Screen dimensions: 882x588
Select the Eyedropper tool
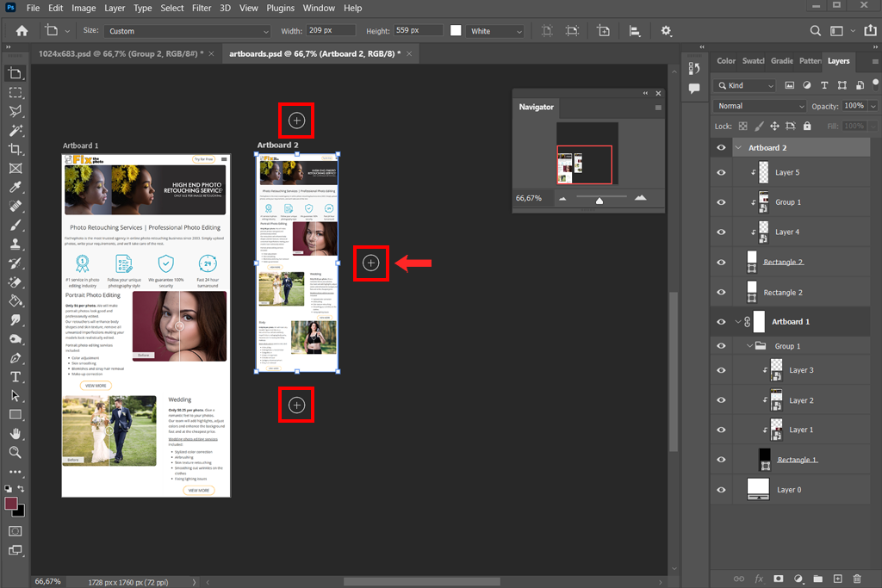16,187
